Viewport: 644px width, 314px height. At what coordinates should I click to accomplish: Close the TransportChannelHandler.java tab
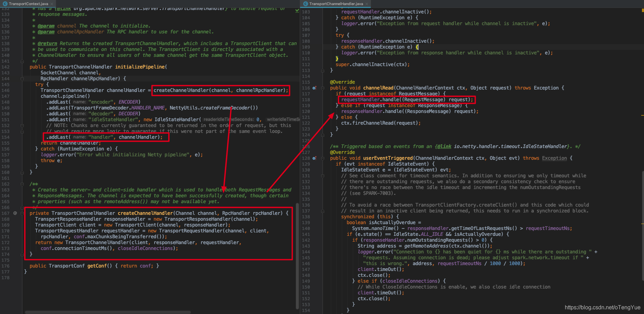pyautogui.click(x=367, y=4)
